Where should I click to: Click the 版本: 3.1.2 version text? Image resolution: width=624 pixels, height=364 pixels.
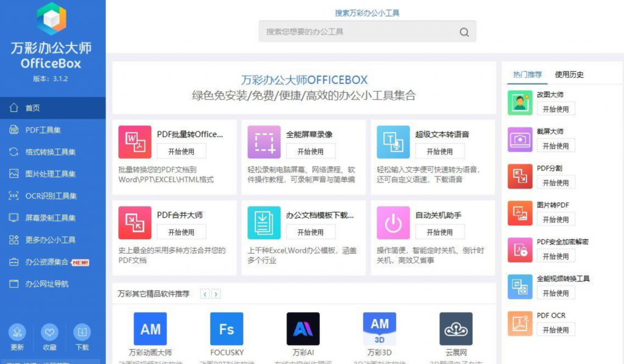pyautogui.click(x=51, y=79)
